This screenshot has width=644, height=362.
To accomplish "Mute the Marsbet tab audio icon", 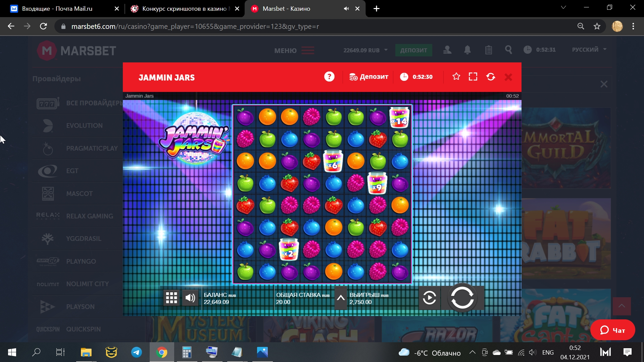I will coord(346,9).
